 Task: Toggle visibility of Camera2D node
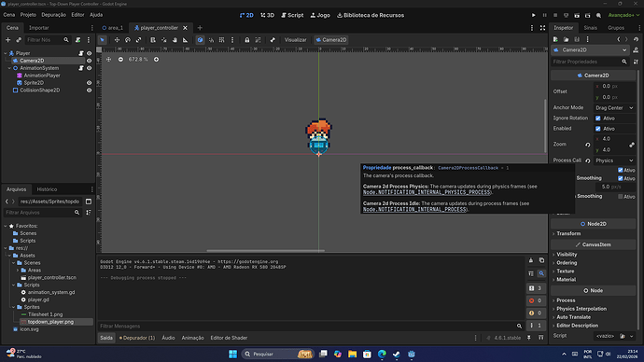[x=89, y=61]
